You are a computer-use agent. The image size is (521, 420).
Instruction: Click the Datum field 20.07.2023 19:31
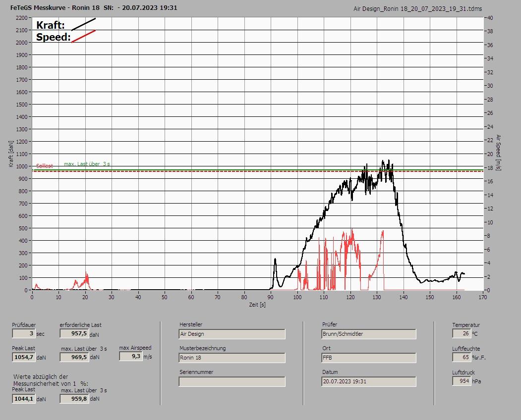pos(369,381)
